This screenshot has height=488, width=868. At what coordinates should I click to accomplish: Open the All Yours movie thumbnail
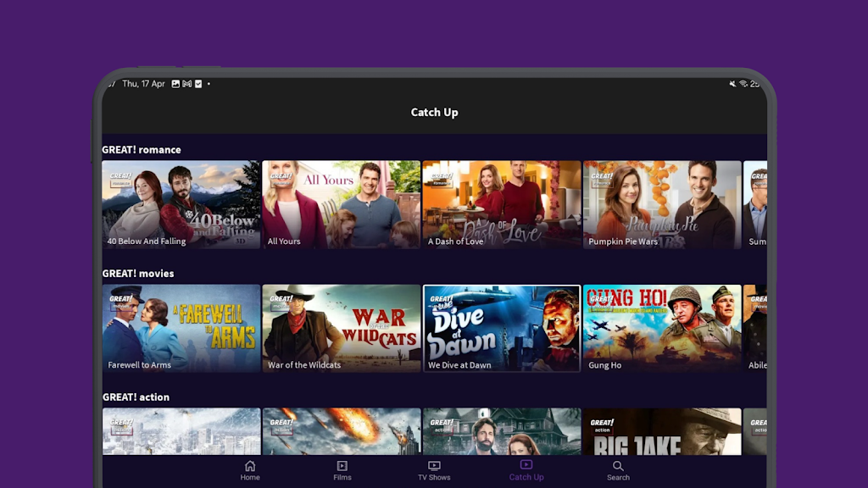coord(341,204)
